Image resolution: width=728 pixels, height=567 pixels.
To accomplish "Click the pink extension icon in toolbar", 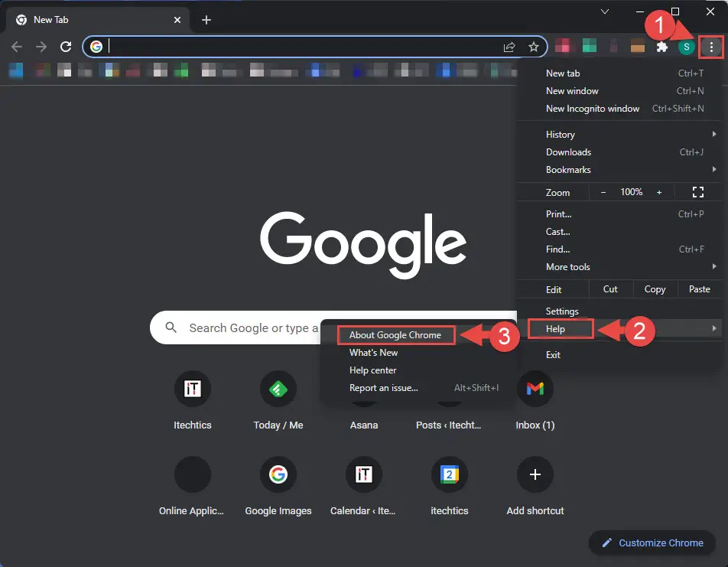I will tap(562, 46).
